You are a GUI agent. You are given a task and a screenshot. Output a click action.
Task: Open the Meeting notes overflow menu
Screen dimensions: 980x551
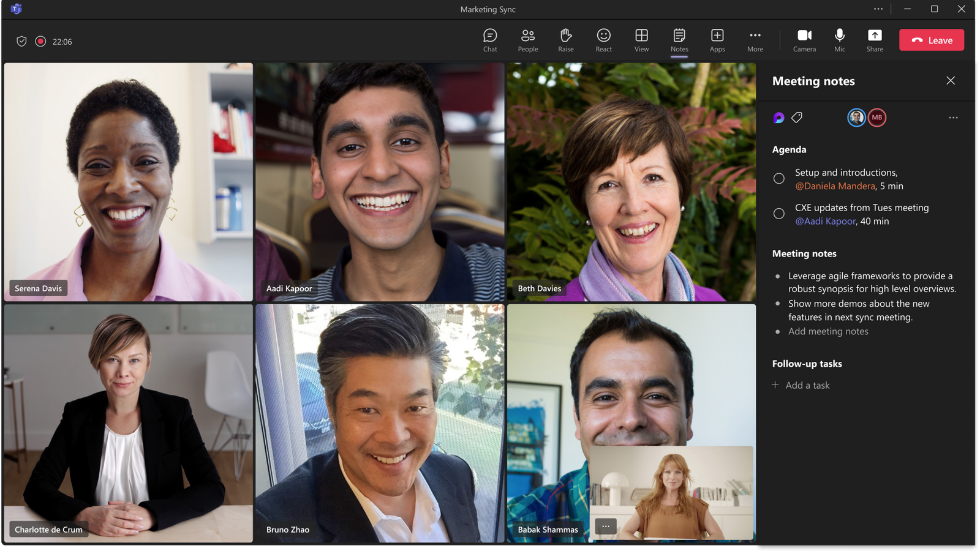[953, 117]
